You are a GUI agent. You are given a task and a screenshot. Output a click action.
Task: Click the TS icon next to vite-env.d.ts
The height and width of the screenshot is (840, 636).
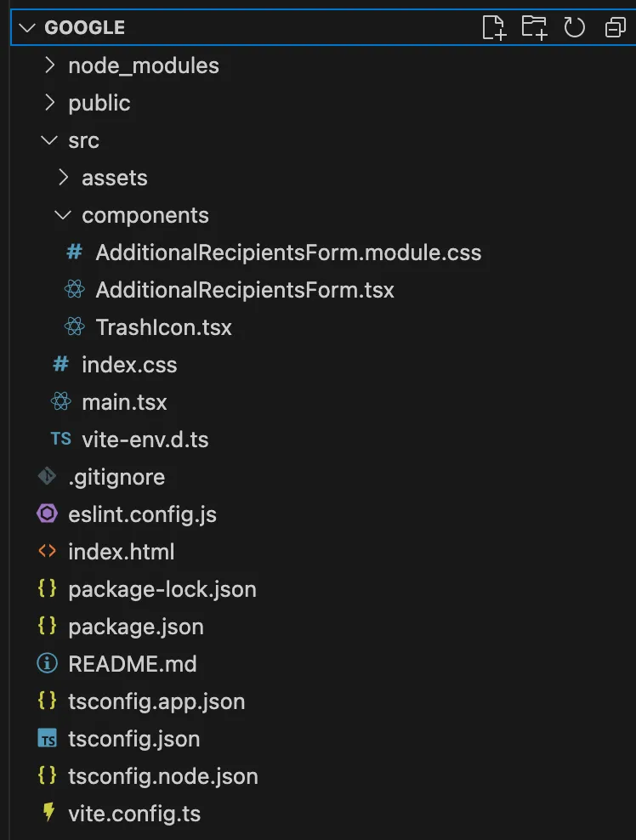(60, 439)
